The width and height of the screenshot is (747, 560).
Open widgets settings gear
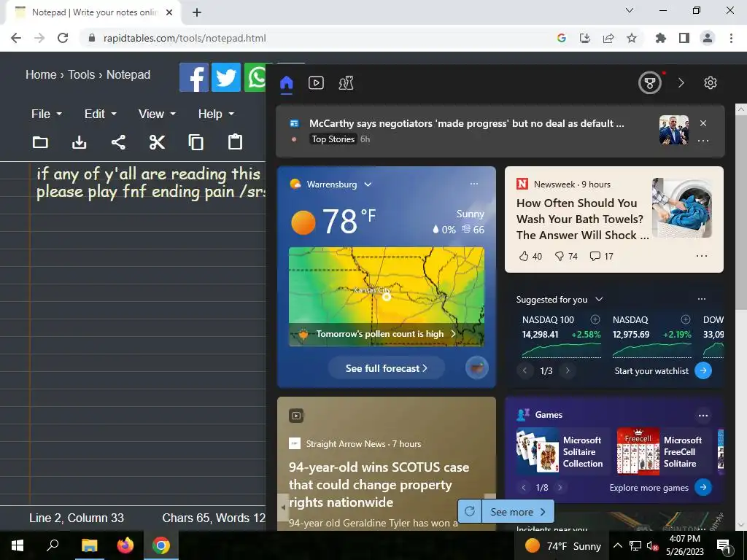711,83
